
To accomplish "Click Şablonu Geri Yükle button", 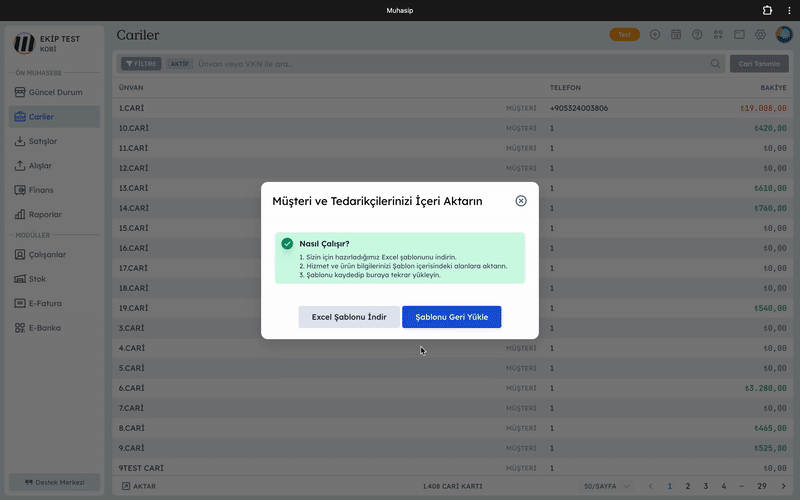I will point(451,317).
